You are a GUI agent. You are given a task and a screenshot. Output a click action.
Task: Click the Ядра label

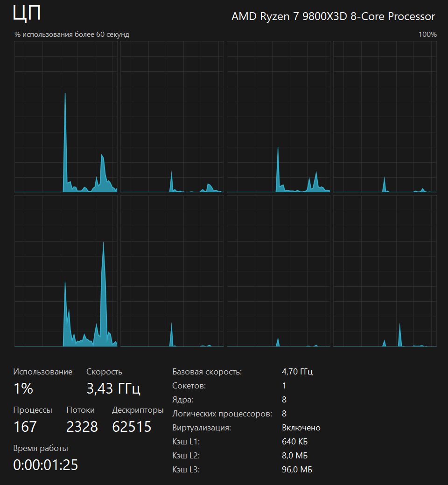pos(182,400)
